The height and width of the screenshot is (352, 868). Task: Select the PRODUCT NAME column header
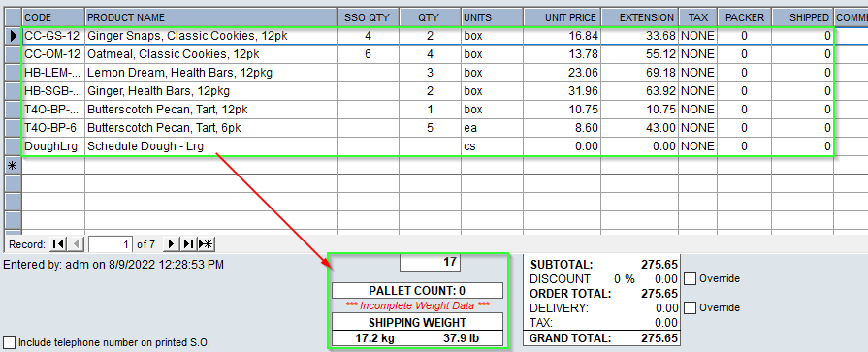coord(210,17)
